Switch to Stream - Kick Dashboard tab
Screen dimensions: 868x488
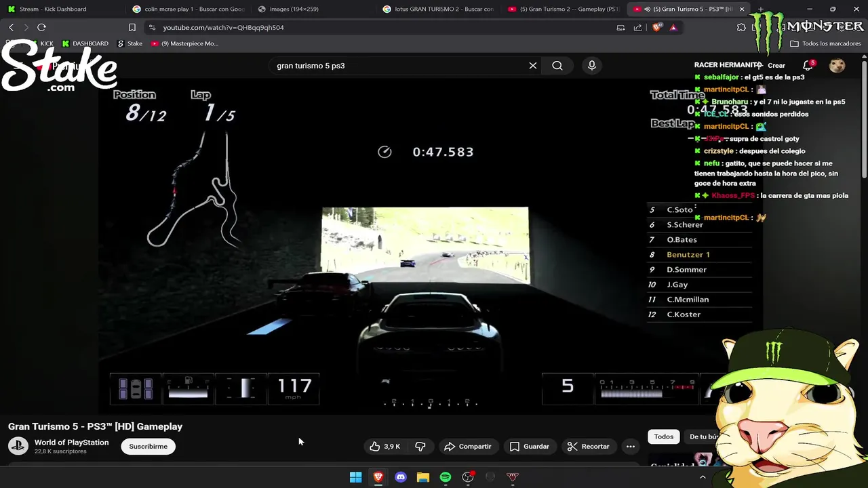(x=61, y=9)
